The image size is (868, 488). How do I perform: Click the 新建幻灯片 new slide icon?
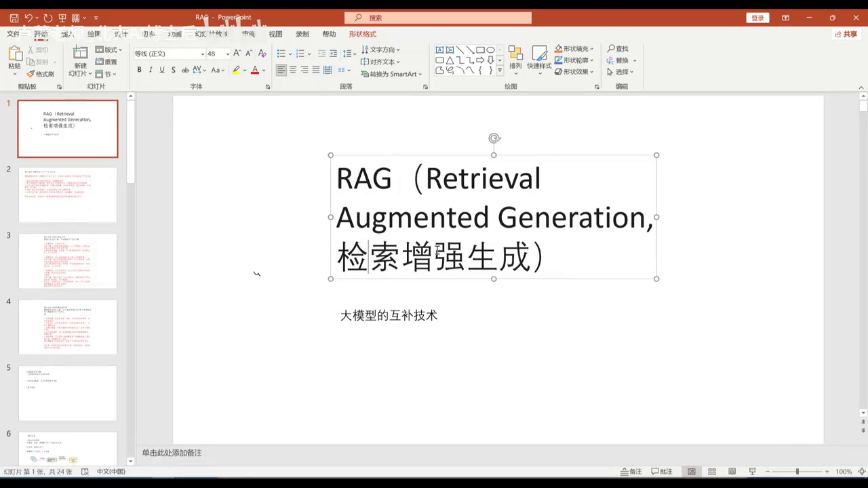point(80,54)
